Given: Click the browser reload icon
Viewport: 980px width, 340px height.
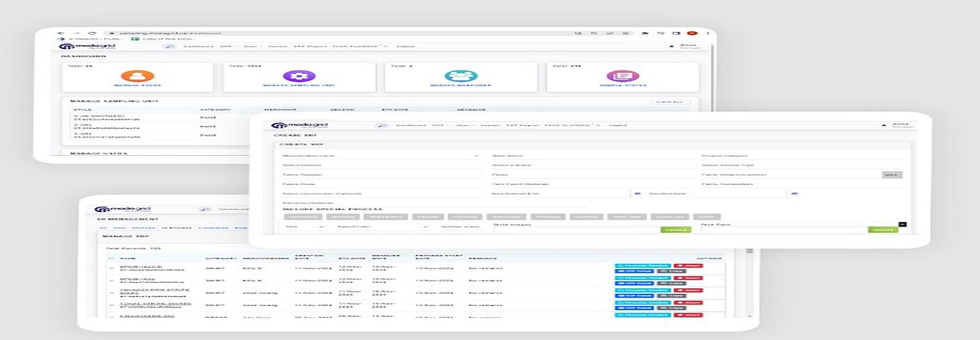Looking at the screenshot, I should coord(92,33).
